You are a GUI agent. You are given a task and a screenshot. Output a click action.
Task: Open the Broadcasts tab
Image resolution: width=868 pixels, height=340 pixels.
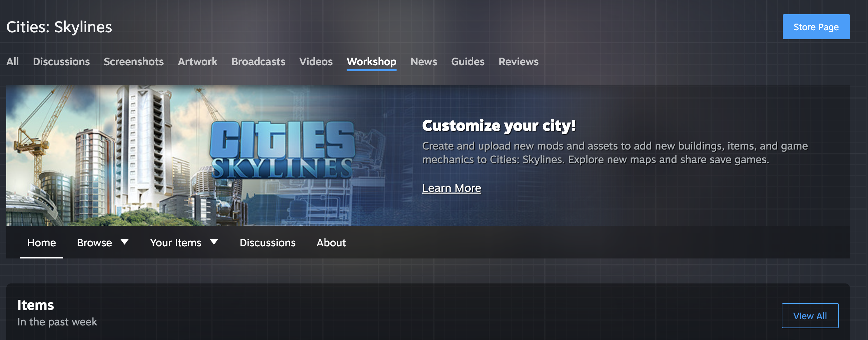point(258,61)
